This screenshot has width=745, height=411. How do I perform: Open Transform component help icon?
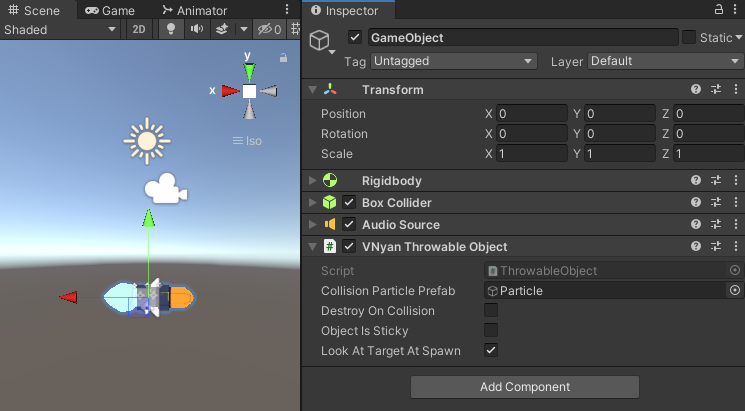tap(696, 90)
